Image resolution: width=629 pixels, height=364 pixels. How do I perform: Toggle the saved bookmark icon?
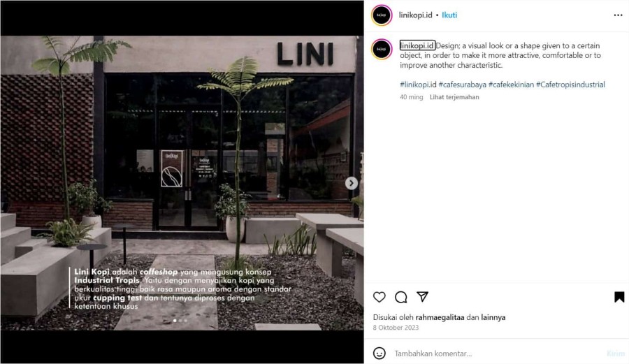click(619, 297)
